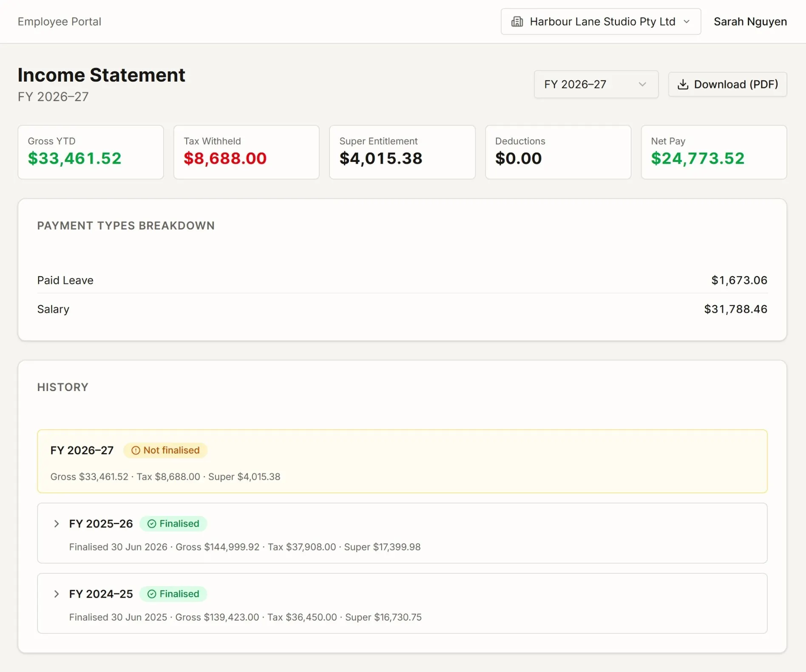Image resolution: width=806 pixels, height=672 pixels.
Task: Click the Not finalised warning icon
Action: tap(136, 451)
